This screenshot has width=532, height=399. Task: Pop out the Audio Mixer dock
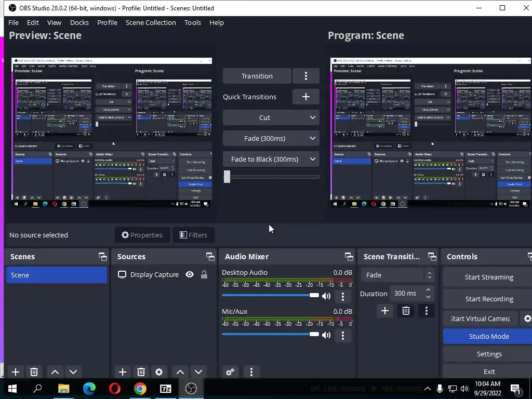click(x=349, y=257)
